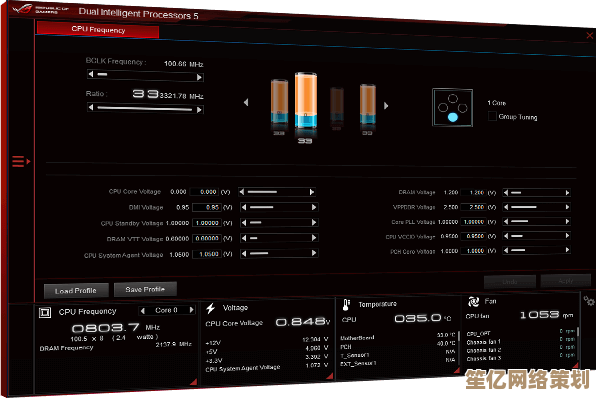Click the Load Profile button
This screenshot has height=398, width=596.
(76, 291)
